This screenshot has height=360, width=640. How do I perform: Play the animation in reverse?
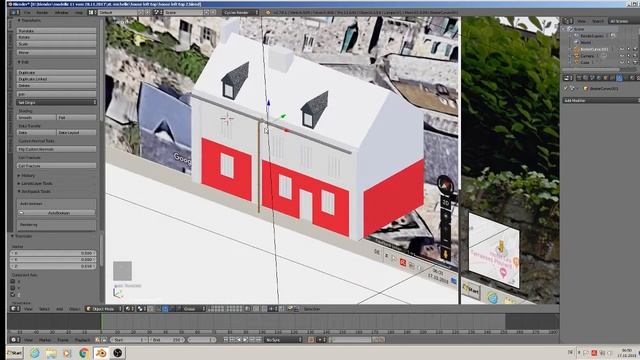tap(239, 340)
